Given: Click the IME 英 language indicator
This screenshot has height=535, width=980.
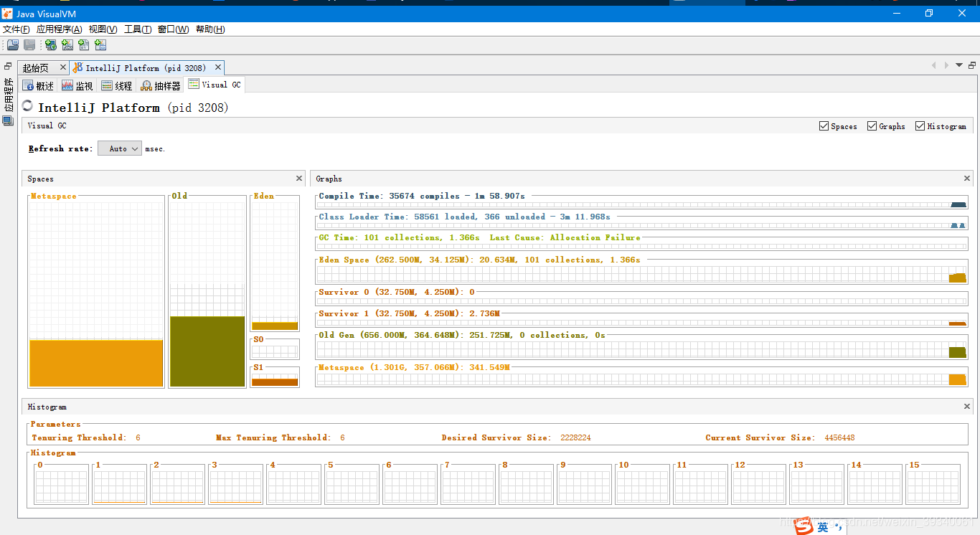Looking at the screenshot, I should click(x=823, y=527).
